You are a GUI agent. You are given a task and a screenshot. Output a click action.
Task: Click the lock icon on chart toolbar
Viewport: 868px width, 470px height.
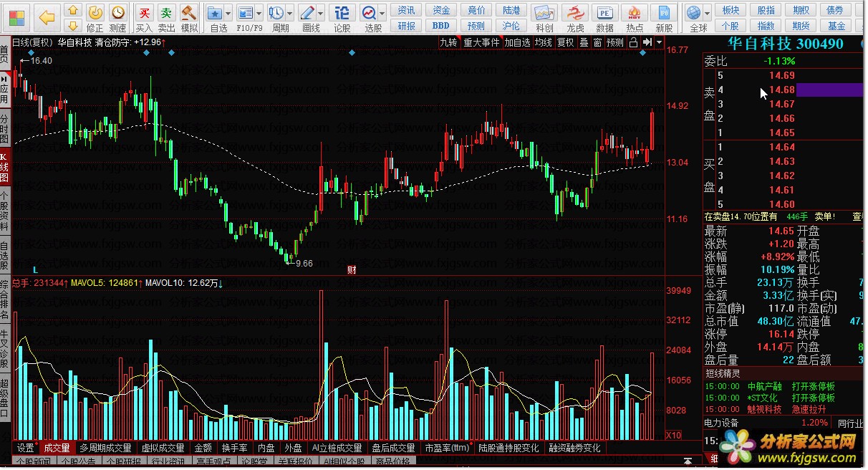(x=633, y=42)
